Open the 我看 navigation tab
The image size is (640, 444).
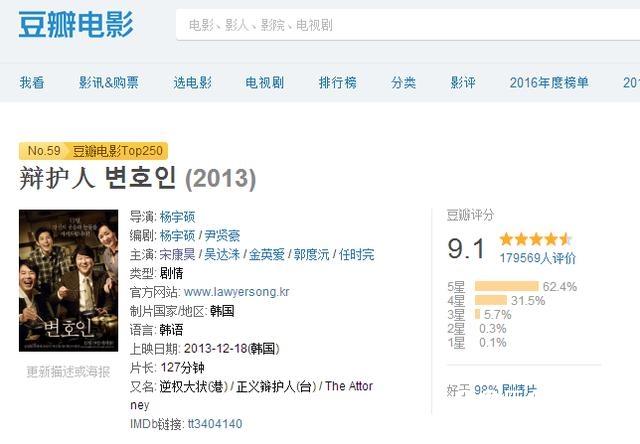pos(32,83)
